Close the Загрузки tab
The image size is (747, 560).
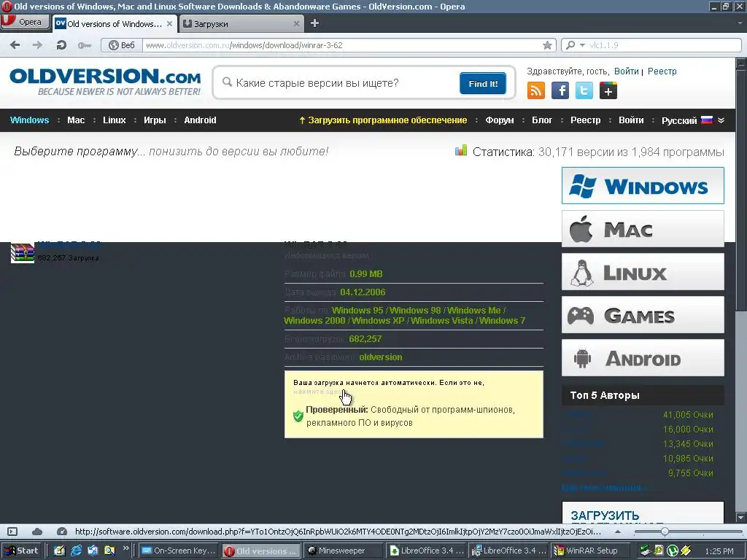[296, 24]
